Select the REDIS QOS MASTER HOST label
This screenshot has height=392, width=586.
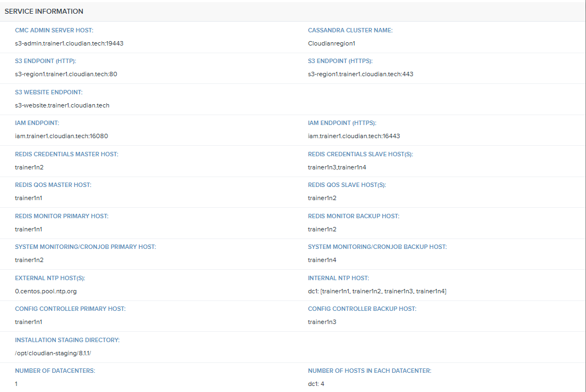(x=53, y=185)
